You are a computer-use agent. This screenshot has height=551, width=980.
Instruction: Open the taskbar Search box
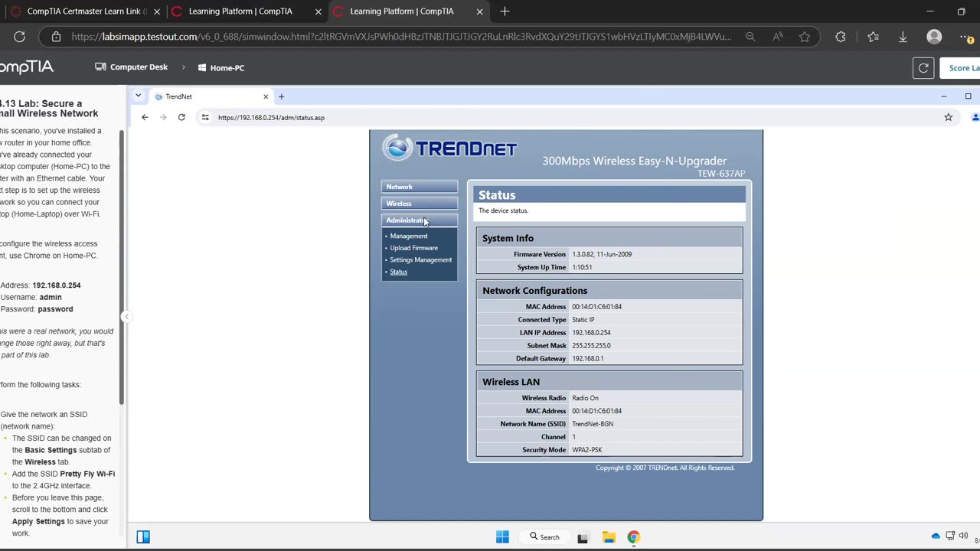click(544, 536)
